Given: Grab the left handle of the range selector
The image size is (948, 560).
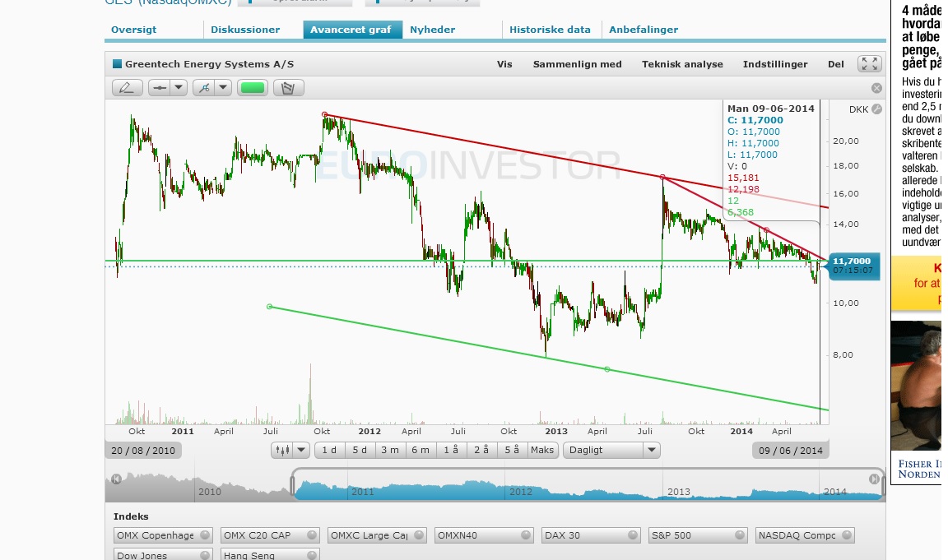Looking at the screenshot, I should (x=293, y=486).
